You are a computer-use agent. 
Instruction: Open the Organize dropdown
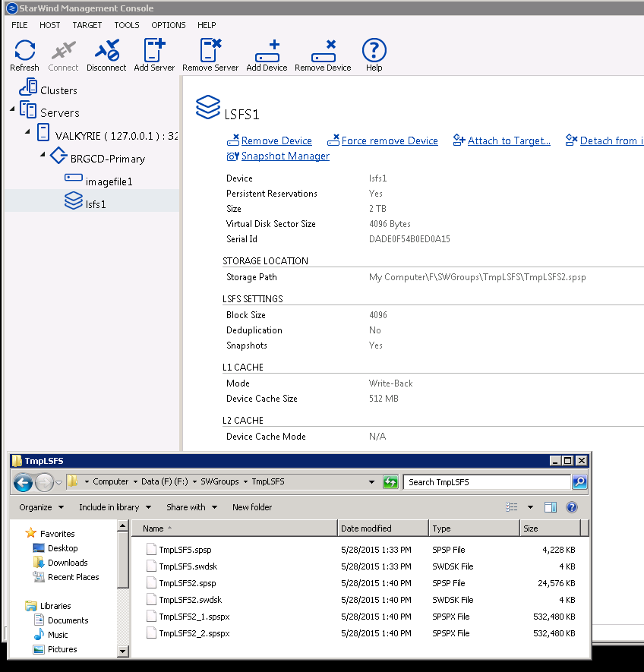point(41,507)
